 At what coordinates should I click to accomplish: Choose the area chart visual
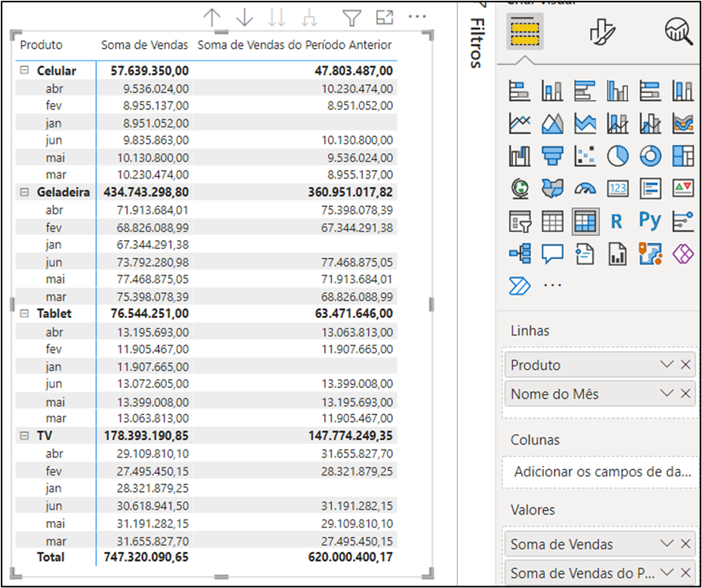(x=552, y=123)
